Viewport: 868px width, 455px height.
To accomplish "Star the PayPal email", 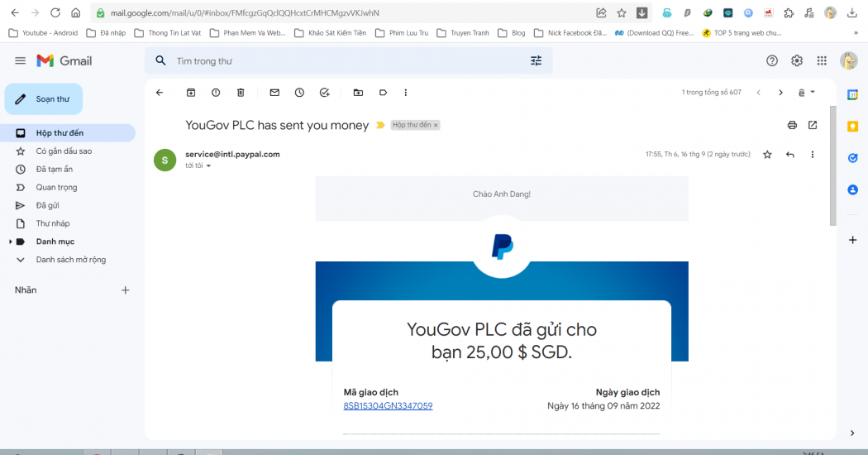I will pyautogui.click(x=767, y=155).
